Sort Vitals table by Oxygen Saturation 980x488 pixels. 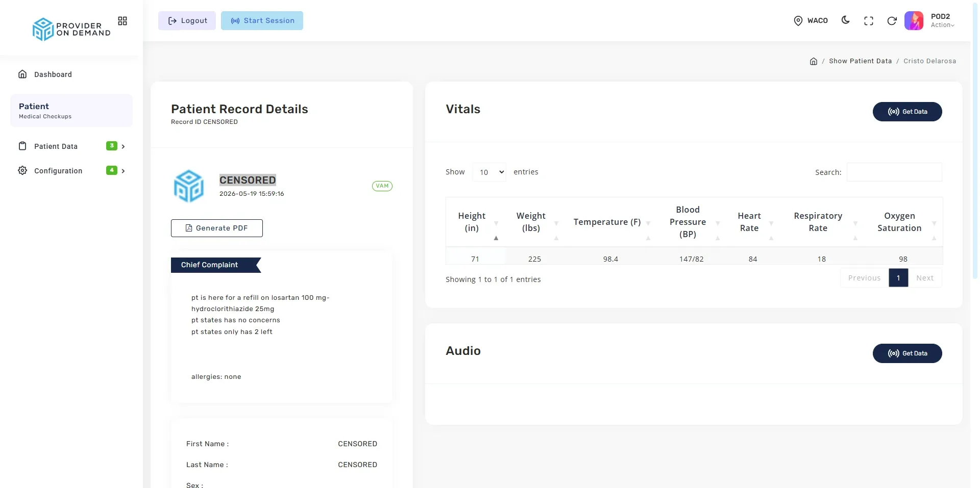pyautogui.click(x=903, y=222)
